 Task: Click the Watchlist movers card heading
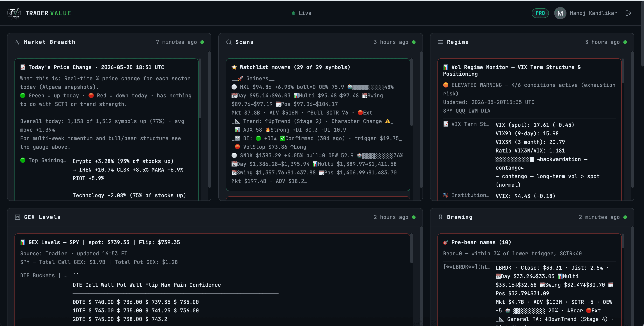pyautogui.click(x=295, y=67)
